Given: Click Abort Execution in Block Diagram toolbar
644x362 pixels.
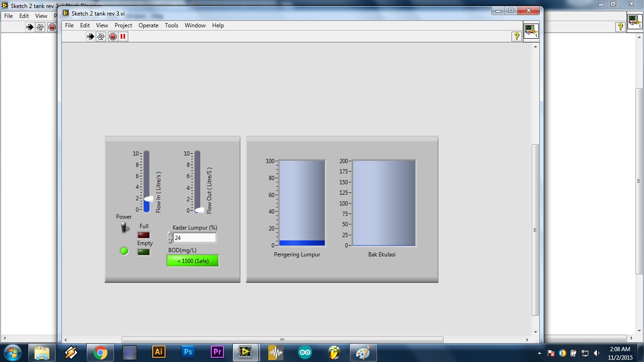Looking at the screenshot, I should 52,27.
